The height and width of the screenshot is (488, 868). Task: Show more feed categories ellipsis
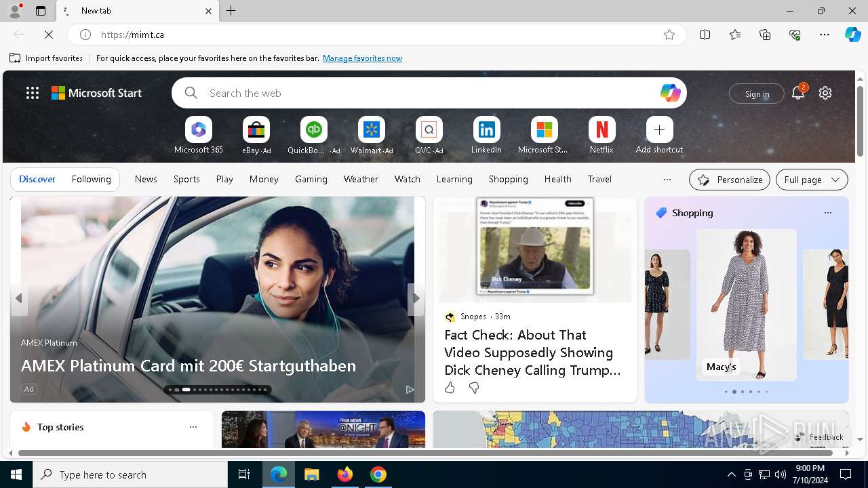(x=667, y=180)
